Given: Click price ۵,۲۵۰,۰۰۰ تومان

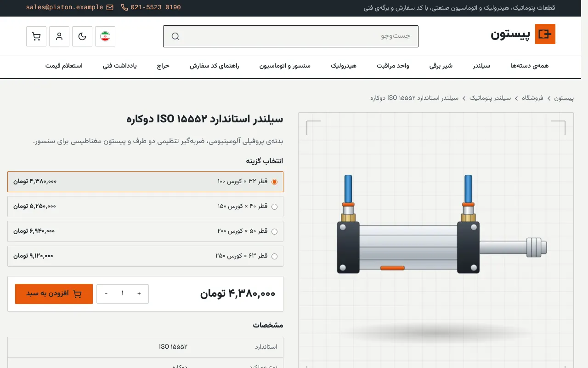Looking at the screenshot, I should [34, 207].
